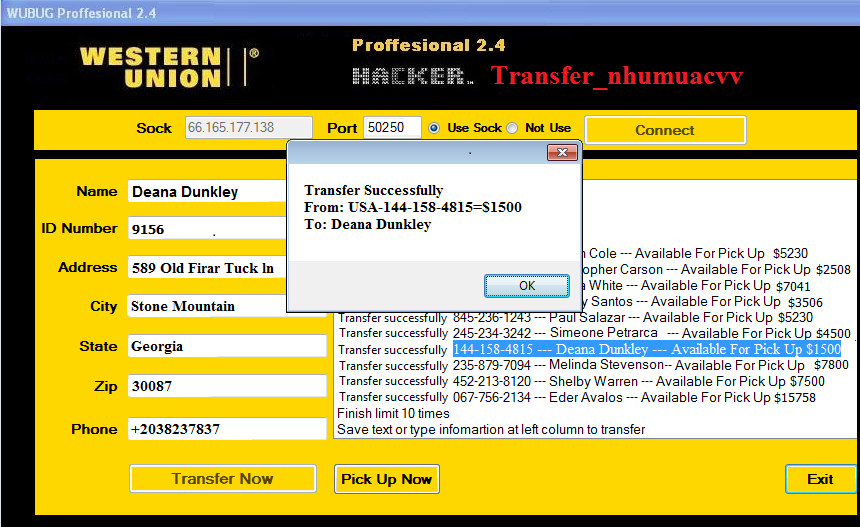Viewport: 860px width, 527px height.
Task: Select the Not Use radio option
Action: pyautogui.click(x=512, y=128)
